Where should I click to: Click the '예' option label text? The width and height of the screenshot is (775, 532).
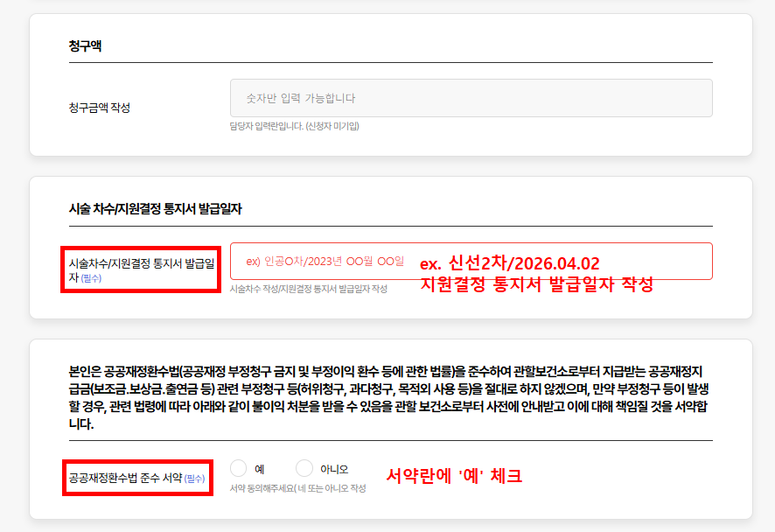[x=260, y=469]
